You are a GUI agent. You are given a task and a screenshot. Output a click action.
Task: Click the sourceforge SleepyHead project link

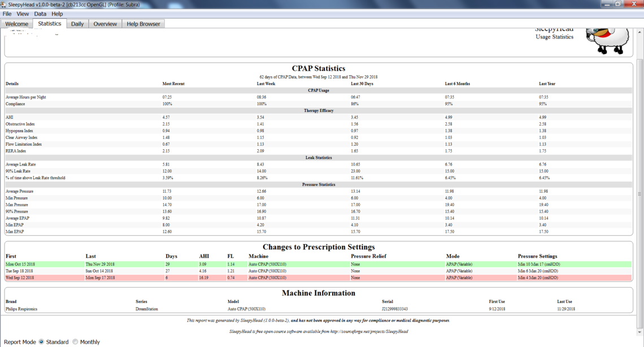point(369,331)
